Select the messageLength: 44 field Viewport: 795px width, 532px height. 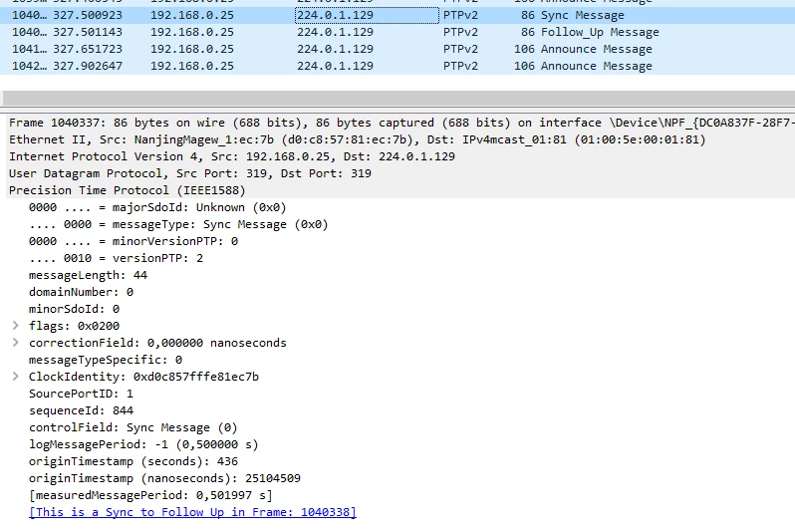89,275
